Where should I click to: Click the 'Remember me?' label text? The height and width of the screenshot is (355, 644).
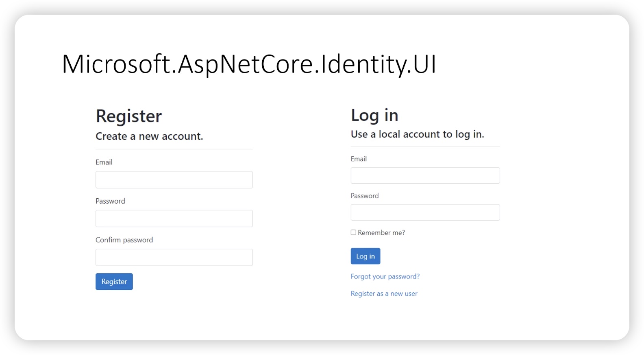(x=381, y=232)
